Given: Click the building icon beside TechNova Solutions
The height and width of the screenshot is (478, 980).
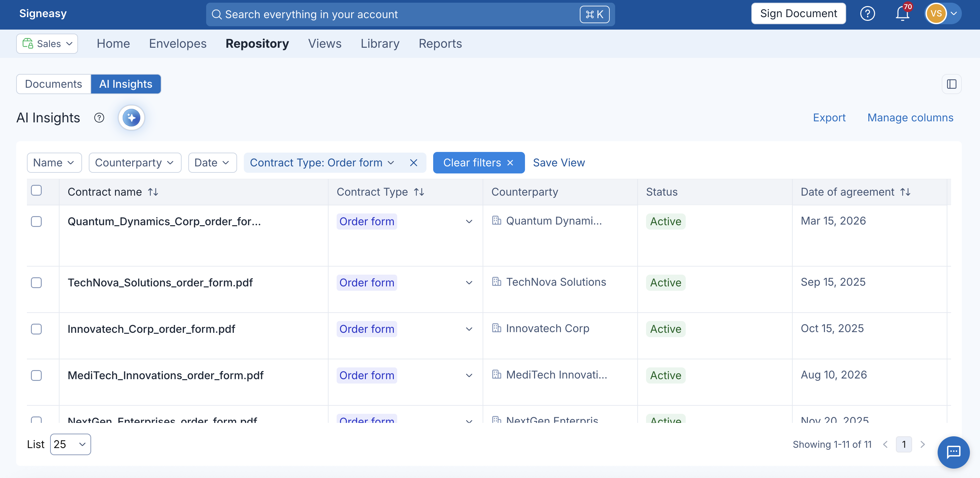Looking at the screenshot, I should pos(496,282).
